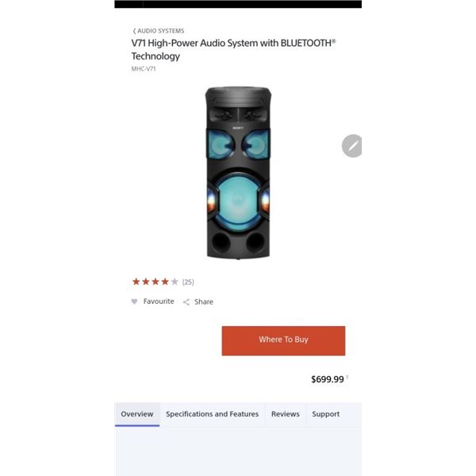This screenshot has width=476, height=476.
Task: Click the V71 High-Power Audio System title
Action: [233, 49]
